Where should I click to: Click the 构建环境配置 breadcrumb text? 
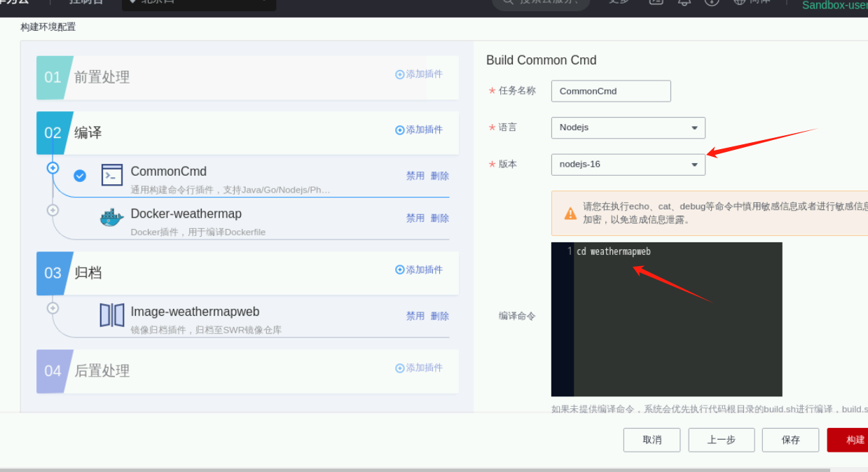(48, 27)
